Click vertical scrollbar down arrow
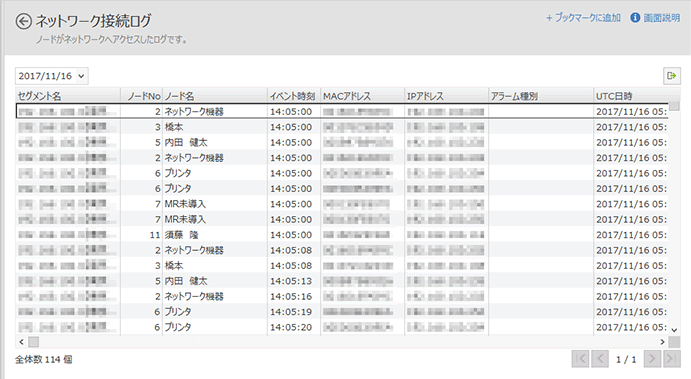The width and height of the screenshot is (691, 379). click(x=674, y=330)
